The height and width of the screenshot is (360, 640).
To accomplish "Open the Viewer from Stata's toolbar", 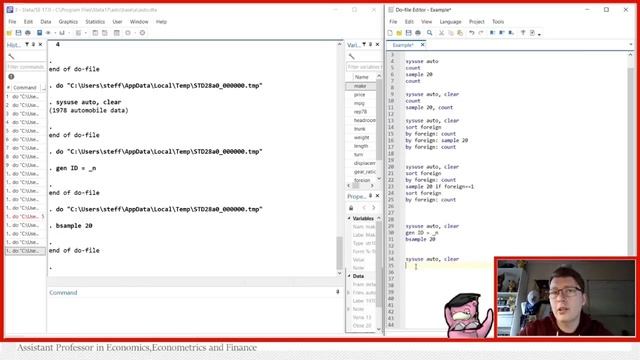I will coord(48,33).
